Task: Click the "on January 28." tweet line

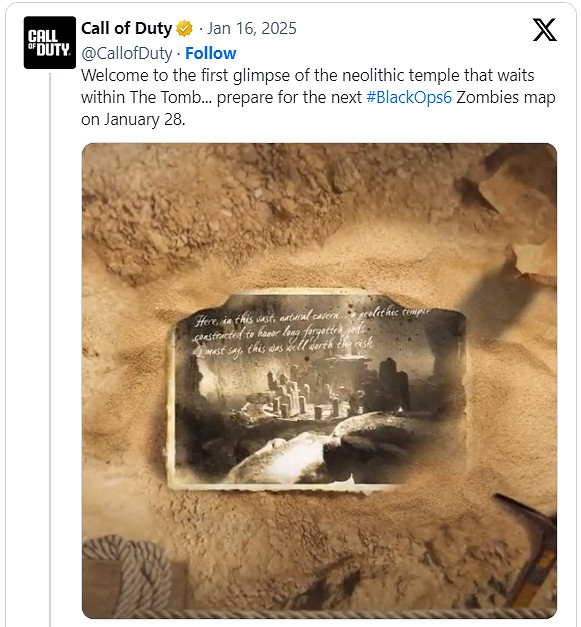Action: tap(133, 120)
